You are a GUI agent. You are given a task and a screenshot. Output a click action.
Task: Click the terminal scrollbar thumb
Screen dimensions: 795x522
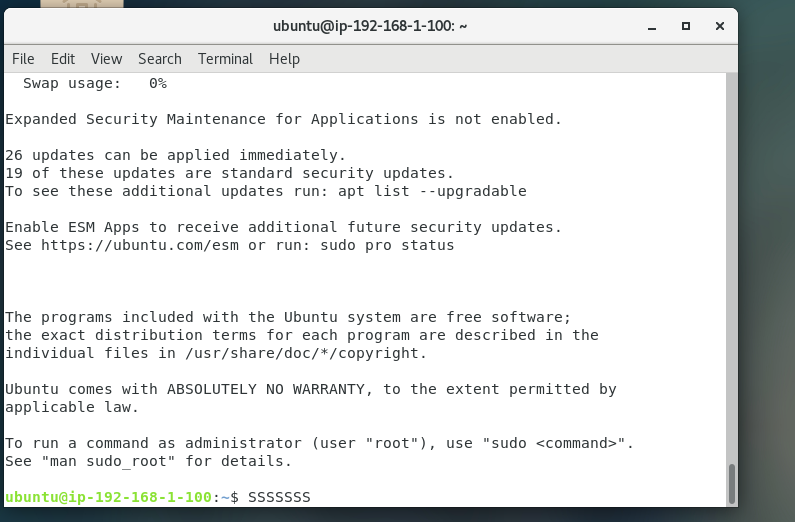pyautogui.click(x=732, y=483)
